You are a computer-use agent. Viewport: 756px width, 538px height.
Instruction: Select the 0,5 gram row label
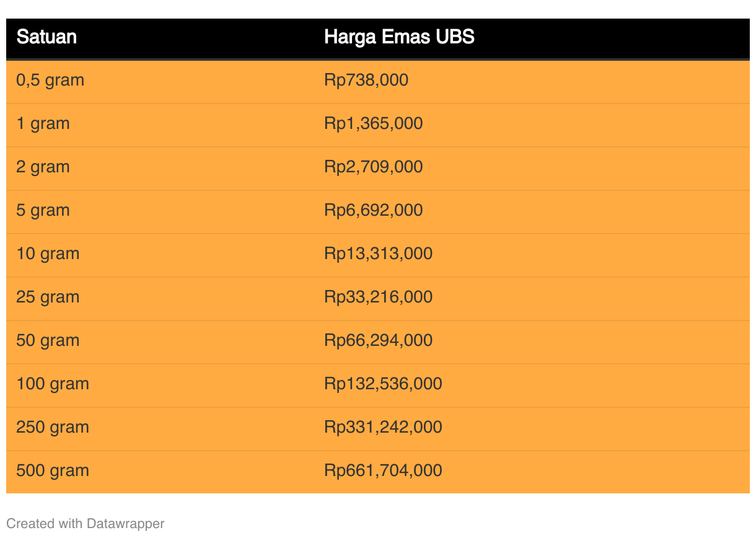click(x=50, y=81)
